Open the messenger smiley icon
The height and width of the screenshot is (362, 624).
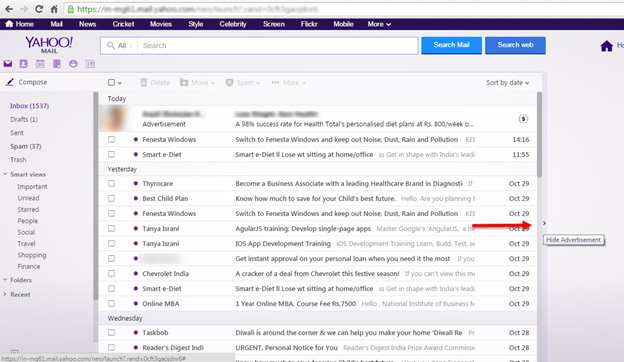click(x=73, y=64)
